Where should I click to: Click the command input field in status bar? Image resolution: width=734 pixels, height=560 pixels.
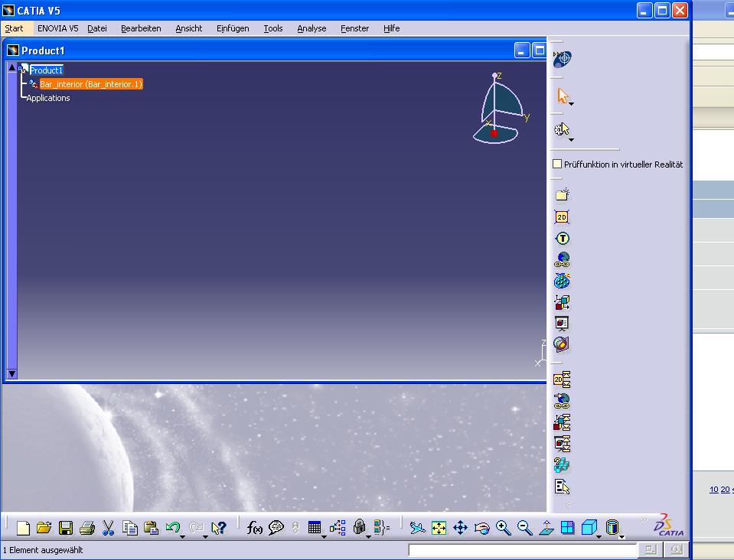click(x=522, y=550)
